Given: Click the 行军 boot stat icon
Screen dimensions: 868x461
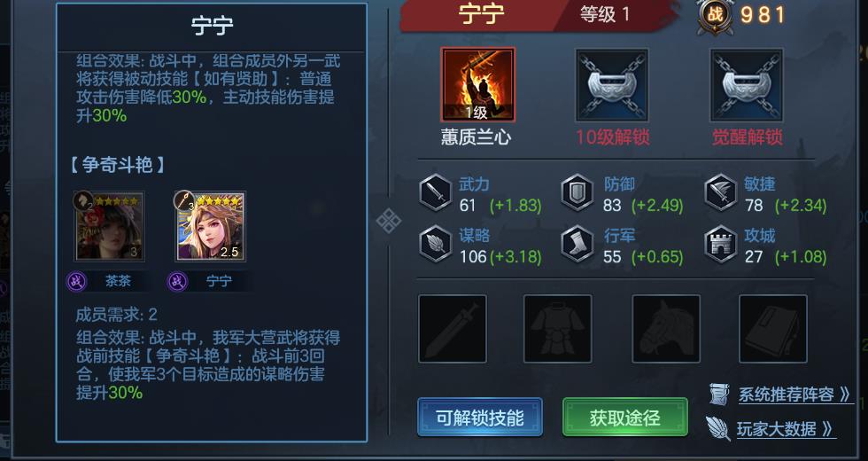Looking at the screenshot, I should point(577,244).
